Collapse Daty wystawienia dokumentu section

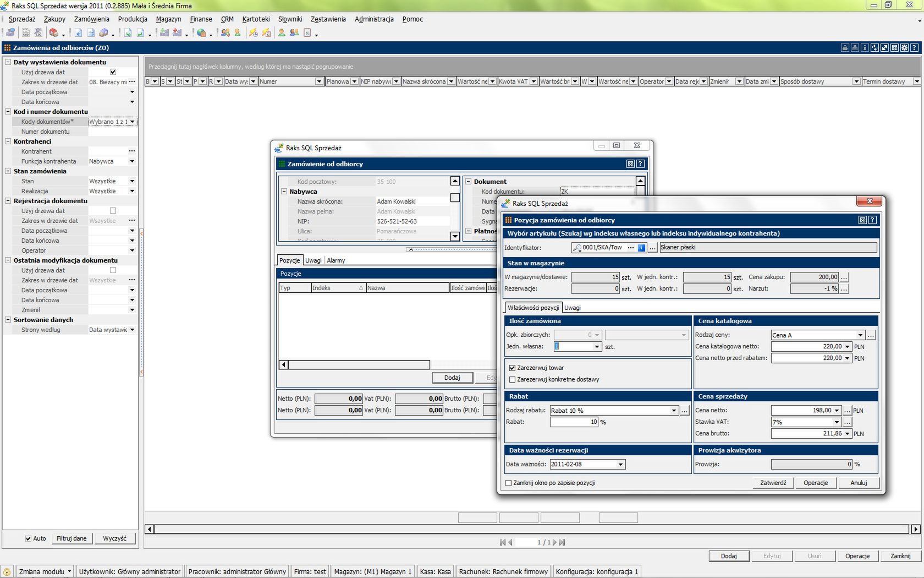(8, 62)
